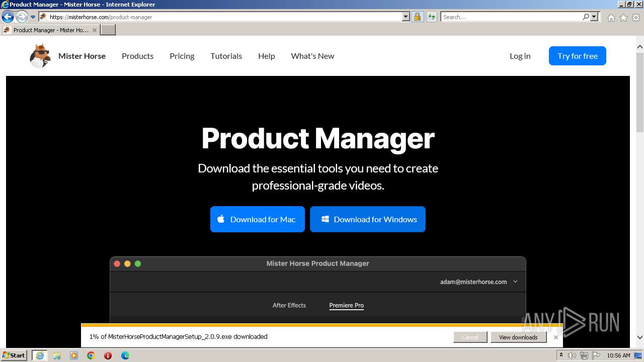
Task: Open the search provider dropdown arrow
Action: tap(594, 17)
